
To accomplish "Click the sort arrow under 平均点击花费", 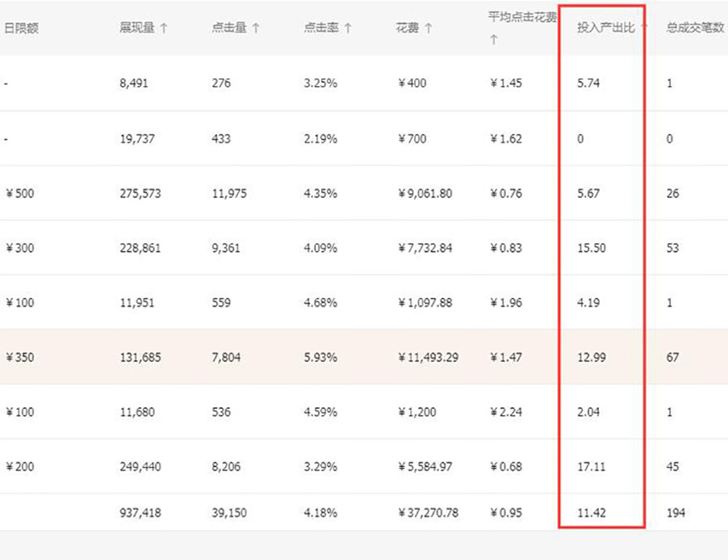I will tap(494, 41).
